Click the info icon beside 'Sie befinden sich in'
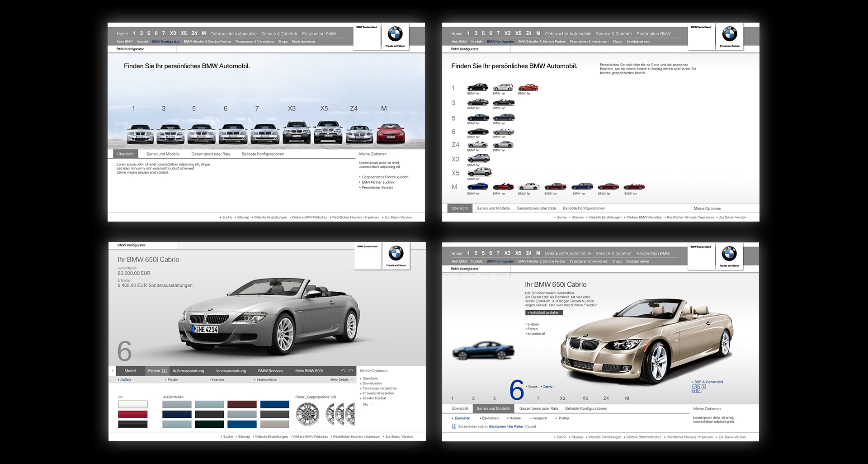The image size is (868, 464). pyautogui.click(x=454, y=426)
